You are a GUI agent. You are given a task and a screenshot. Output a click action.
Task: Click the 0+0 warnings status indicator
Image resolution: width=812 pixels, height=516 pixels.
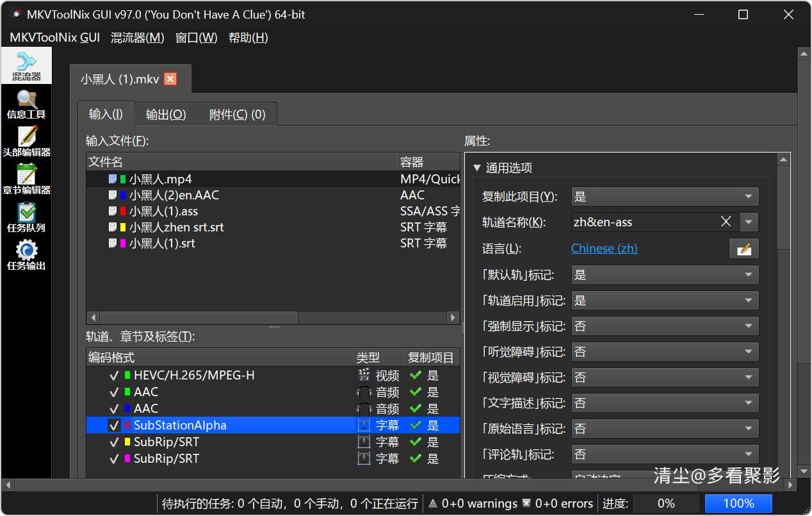click(473, 504)
